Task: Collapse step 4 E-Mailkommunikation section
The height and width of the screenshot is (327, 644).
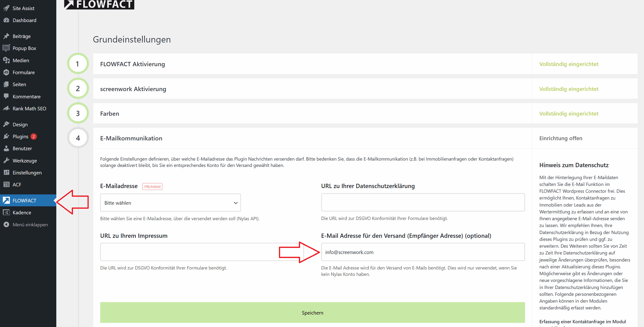Action: coord(312,138)
